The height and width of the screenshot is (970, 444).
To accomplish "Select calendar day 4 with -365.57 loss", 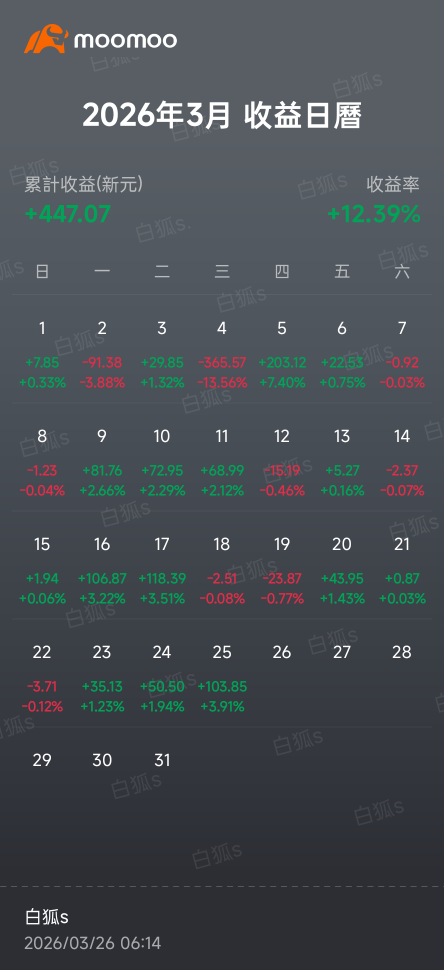I will click(222, 355).
